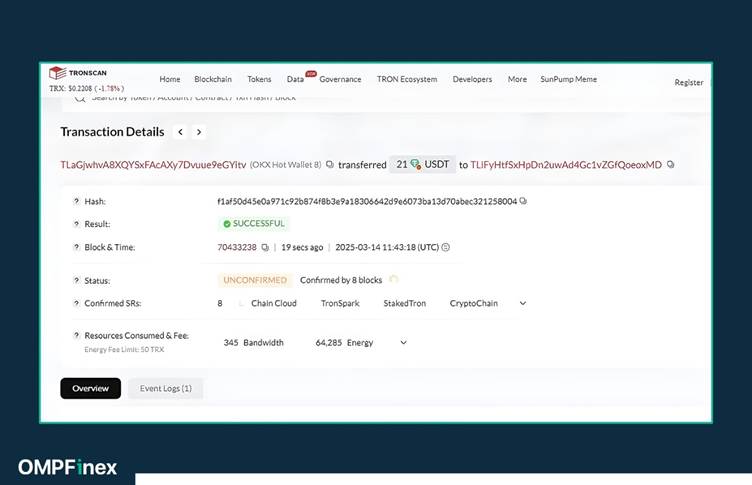The image size is (752, 485).
Task: Click the Register link
Action: click(x=688, y=82)
